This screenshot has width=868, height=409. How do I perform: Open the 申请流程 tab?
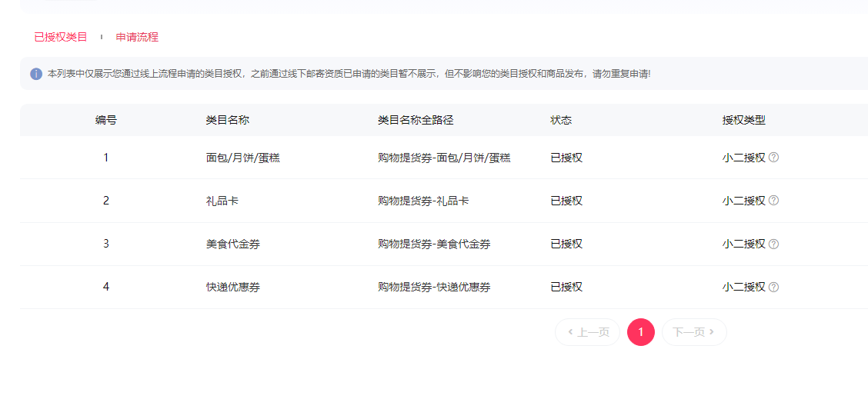(137, 37)
